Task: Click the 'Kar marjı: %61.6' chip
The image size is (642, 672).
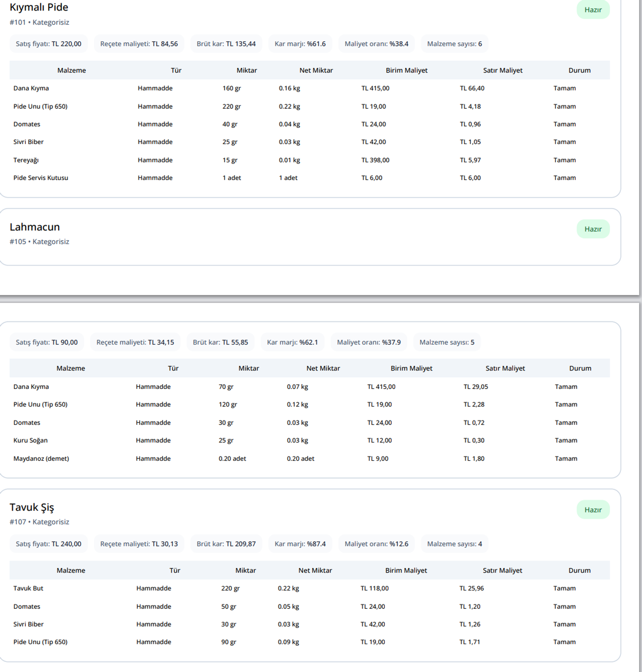Action: [x=300, y=44]
